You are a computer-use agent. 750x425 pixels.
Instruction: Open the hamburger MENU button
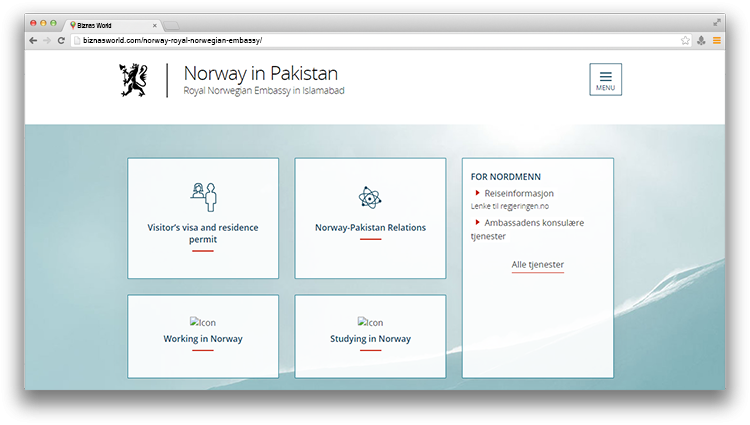click(605, 79)
